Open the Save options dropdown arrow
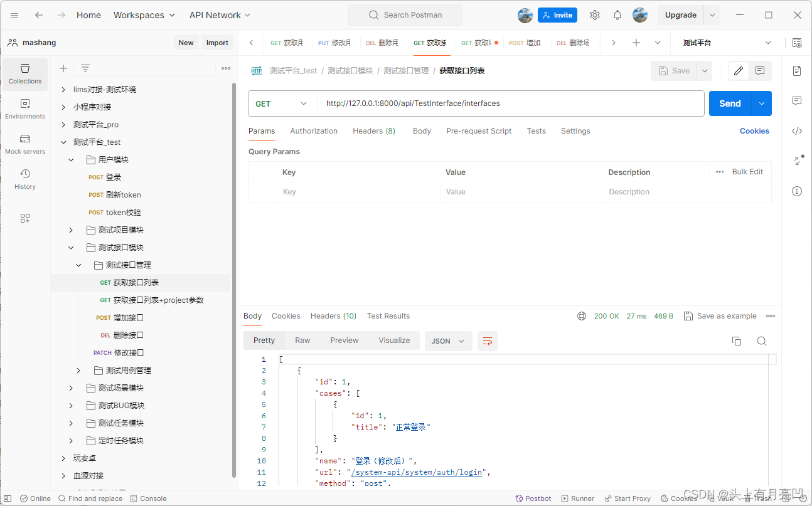 (x=705, y=71)
